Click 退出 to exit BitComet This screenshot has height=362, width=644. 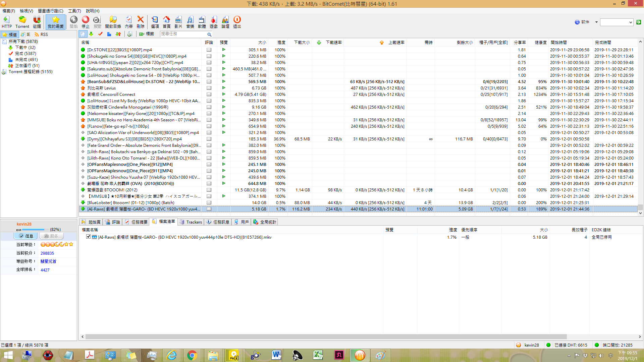coord(237,22)
